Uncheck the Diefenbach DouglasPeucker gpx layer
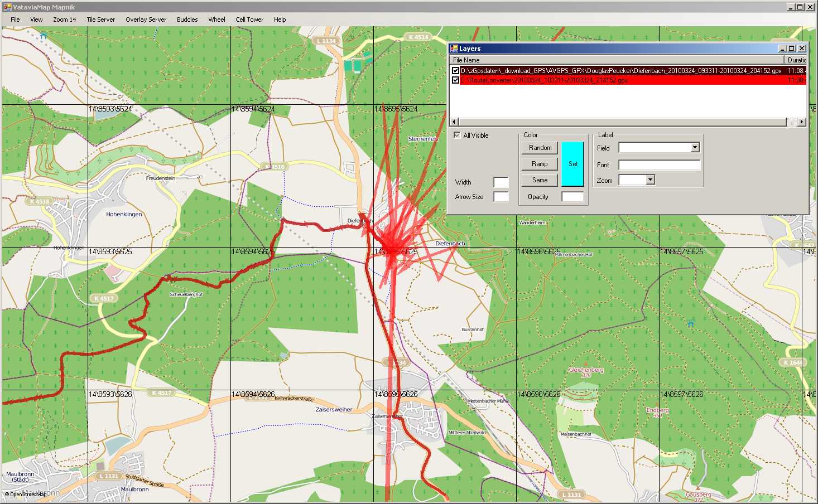The width and height of the screenshot is (818, 504). [456, 71]
